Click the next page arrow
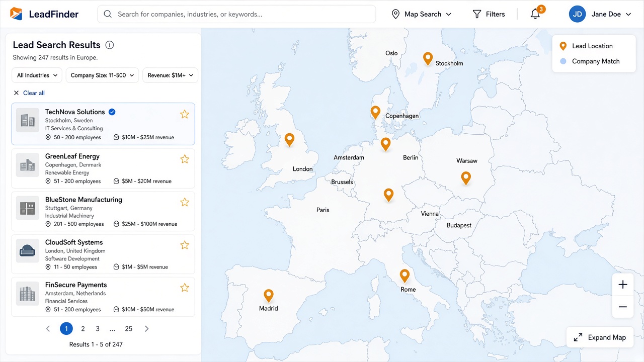 [147, 329]
